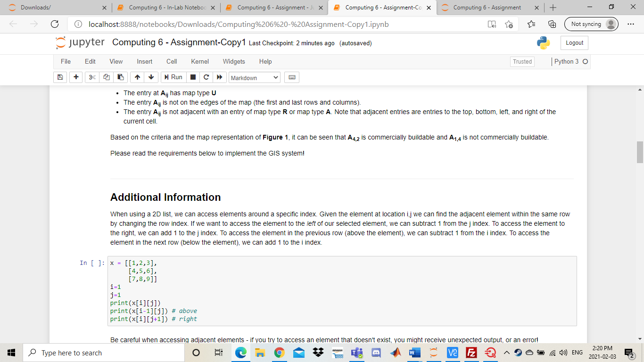The height and width of the screenshot is (362, 644).
Task: Cut the selected cell
Action: click(92, 77)
